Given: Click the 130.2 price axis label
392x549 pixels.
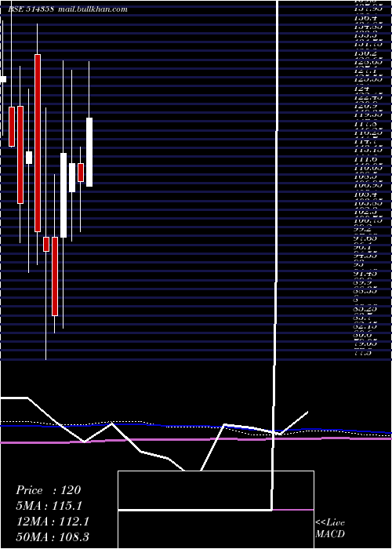Looking at the screenshot, I should click(x=365, y=53).
